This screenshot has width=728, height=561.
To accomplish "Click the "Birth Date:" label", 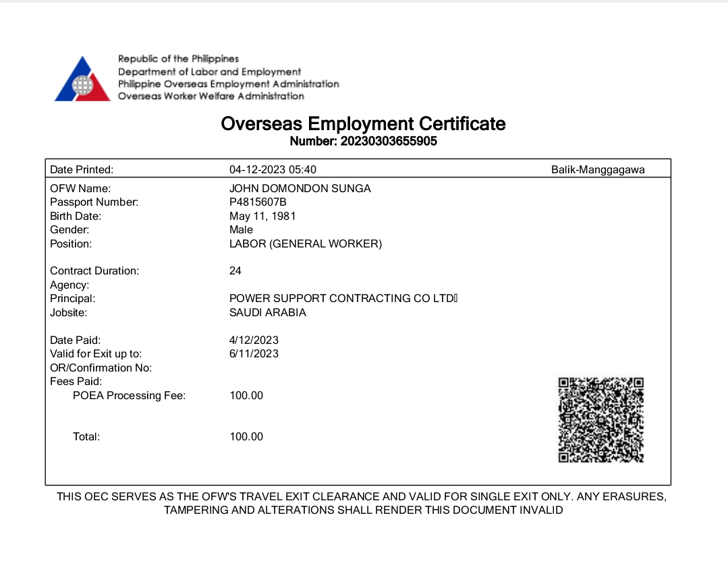I will pyautogui.click(x=76, y=216).
